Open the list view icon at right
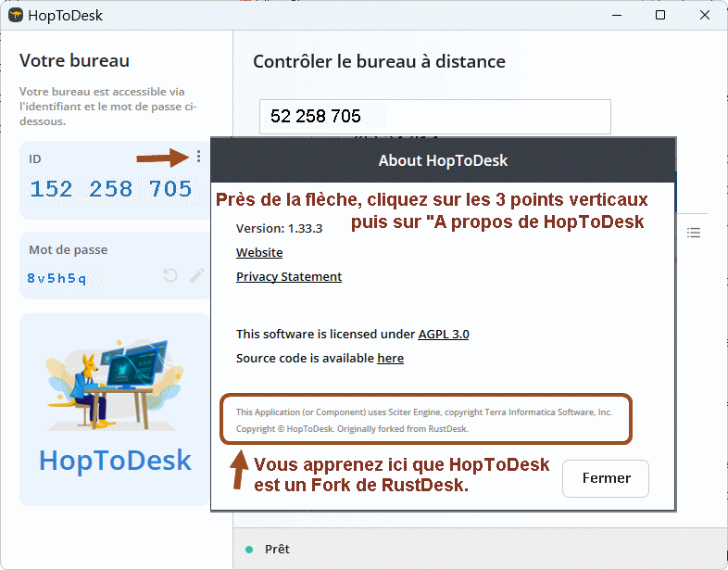This screenshot has height=570, width=728. pos(694,233)
